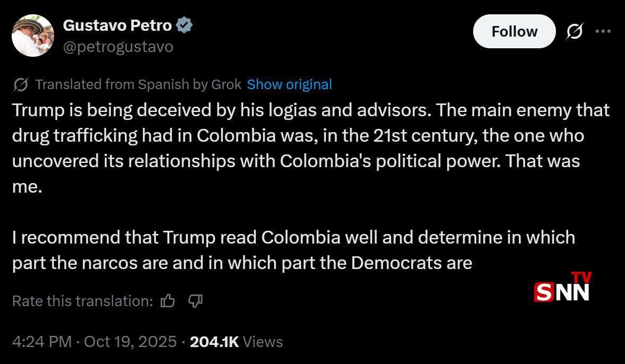The width and height of the screenshot is (625, 364).
Task: Click the SNN logo watermark
Action: 561,291
